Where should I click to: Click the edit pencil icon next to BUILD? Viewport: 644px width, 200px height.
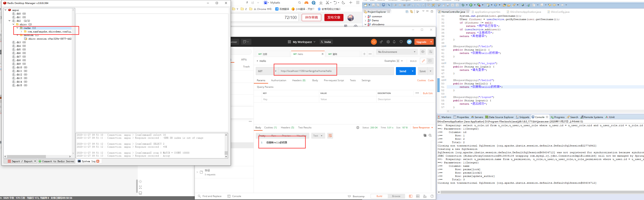(423, 61)
